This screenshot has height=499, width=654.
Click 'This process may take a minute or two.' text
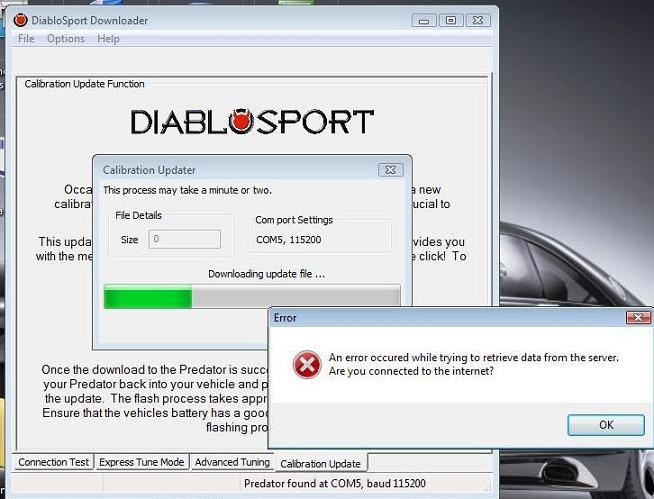point(187,190)
